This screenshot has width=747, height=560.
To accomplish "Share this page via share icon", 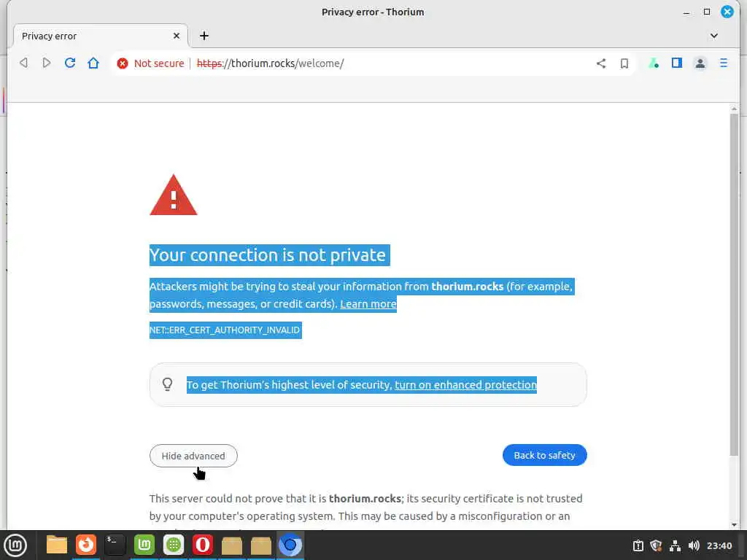I will point(601,63).
